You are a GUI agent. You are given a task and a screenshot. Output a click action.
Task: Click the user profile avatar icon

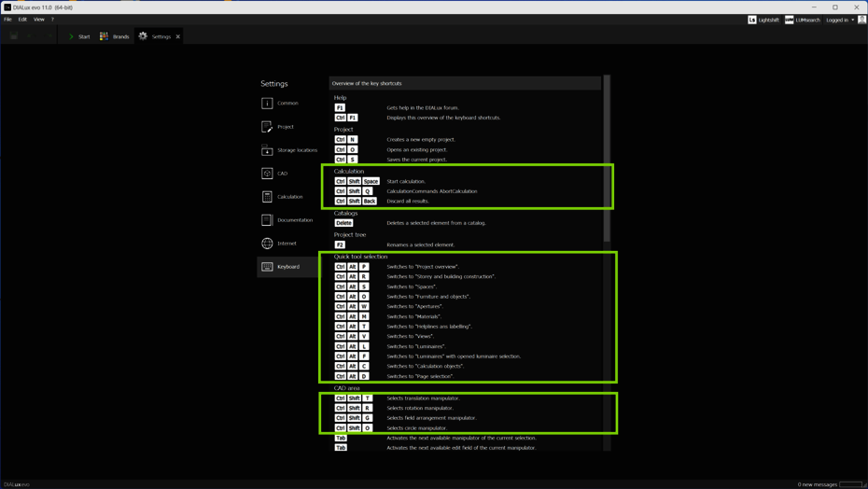click(x=861, y=20)
